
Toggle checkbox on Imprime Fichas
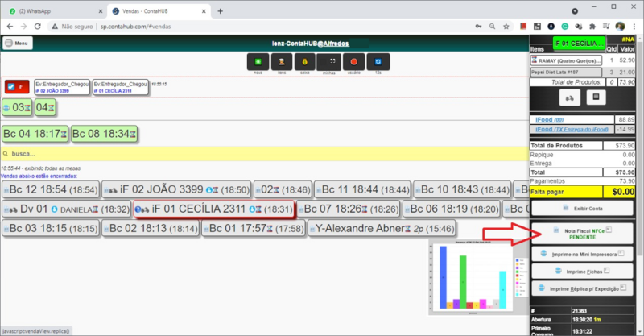607,271
